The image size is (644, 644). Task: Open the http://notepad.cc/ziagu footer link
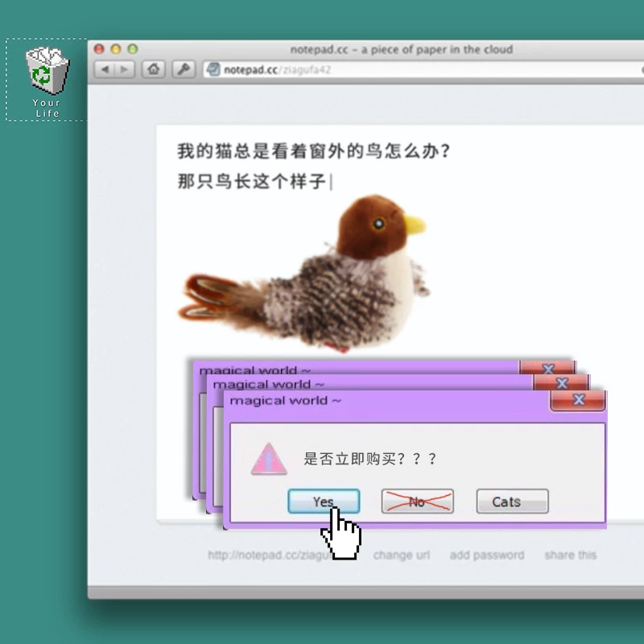click(269, 555)
